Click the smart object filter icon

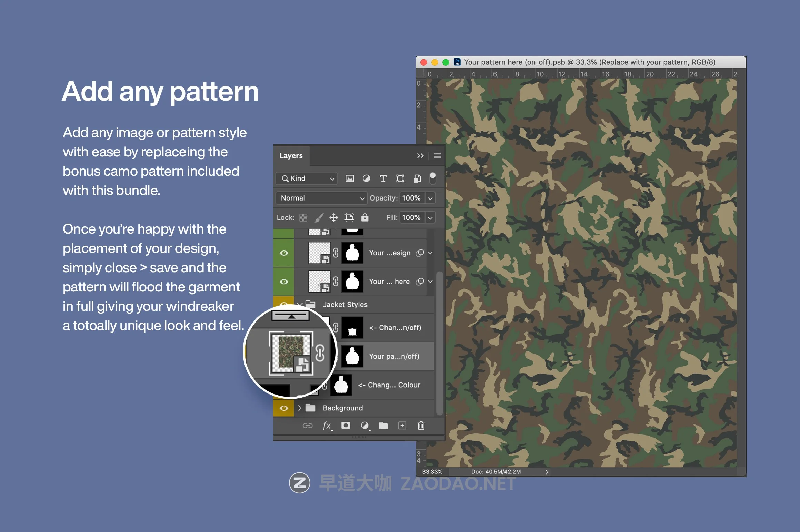coord(417,178)
